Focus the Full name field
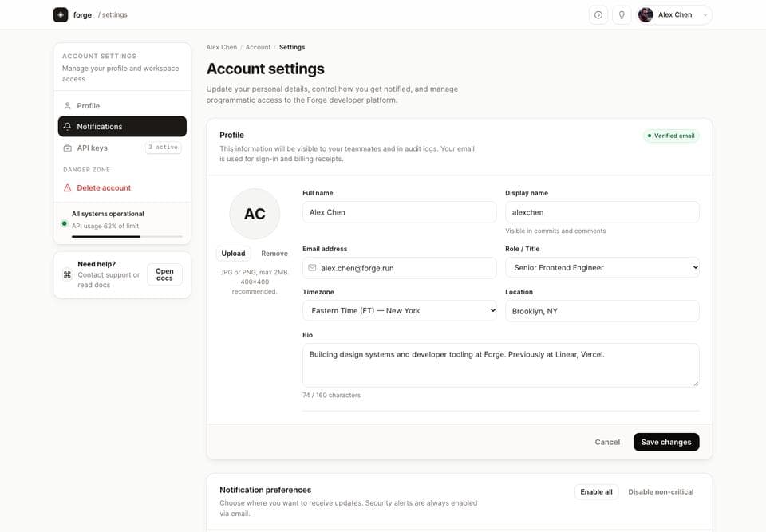The width and height of the screenshot is (766, 532). 399,212
